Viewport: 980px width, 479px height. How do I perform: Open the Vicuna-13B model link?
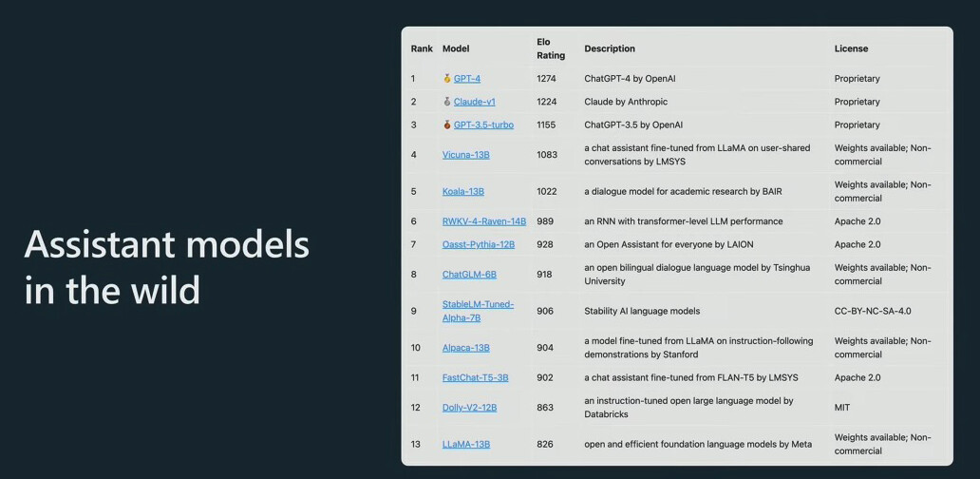pos(466,155)
